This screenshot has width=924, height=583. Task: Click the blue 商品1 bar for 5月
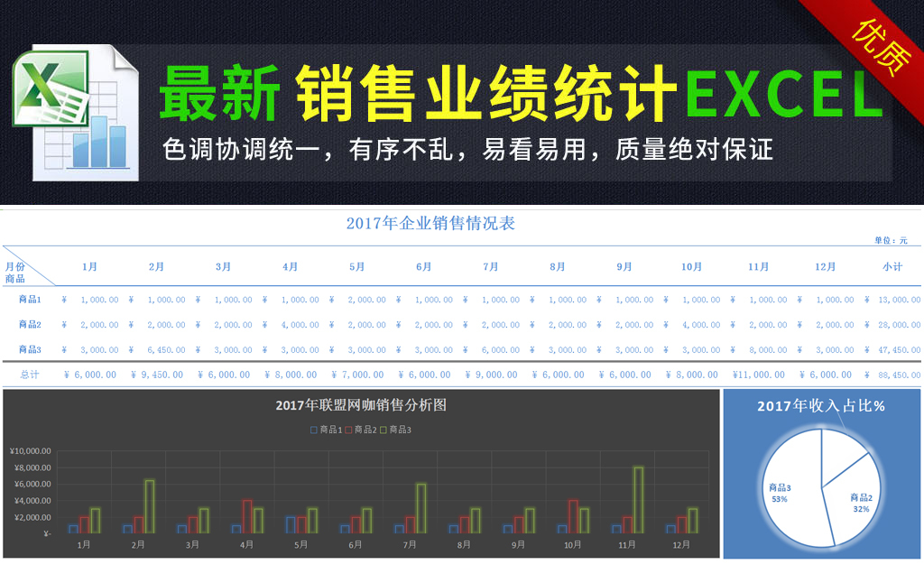click(291, 525)
